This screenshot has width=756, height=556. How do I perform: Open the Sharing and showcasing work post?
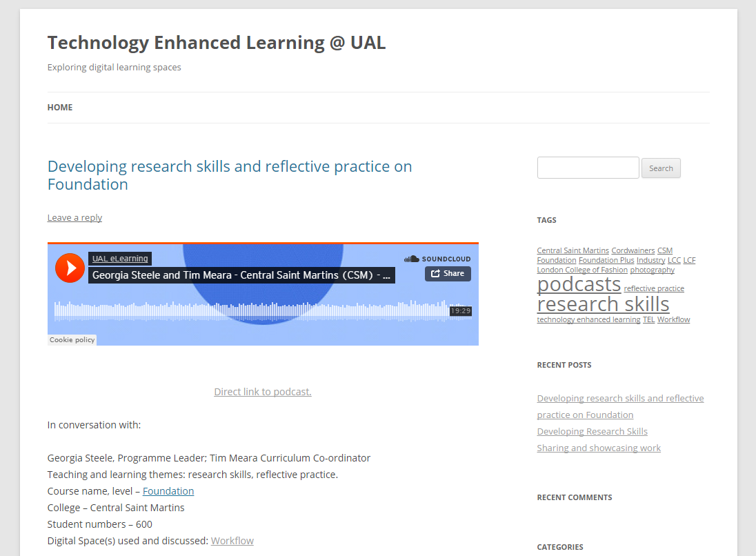click(x=599, y=448)
